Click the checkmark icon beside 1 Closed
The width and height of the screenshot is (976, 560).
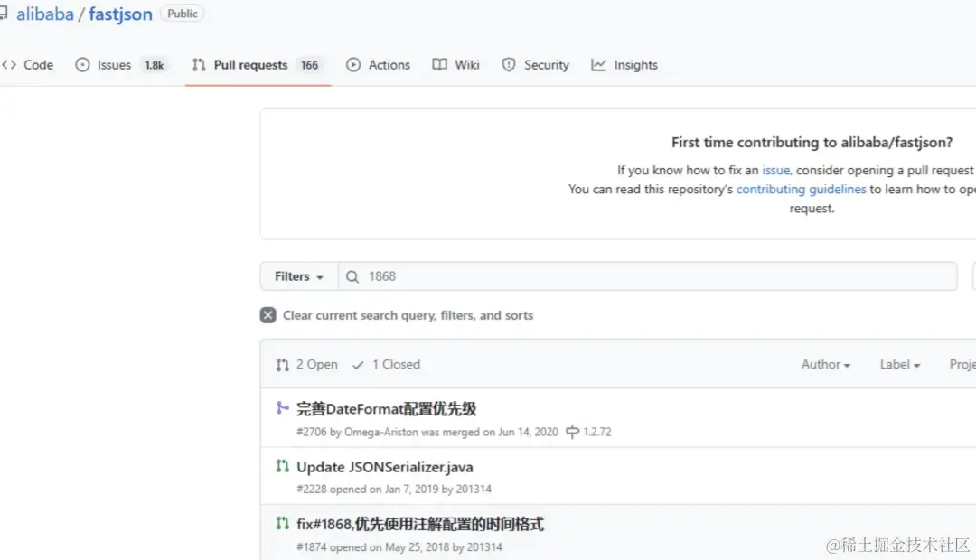click(358, 365)
